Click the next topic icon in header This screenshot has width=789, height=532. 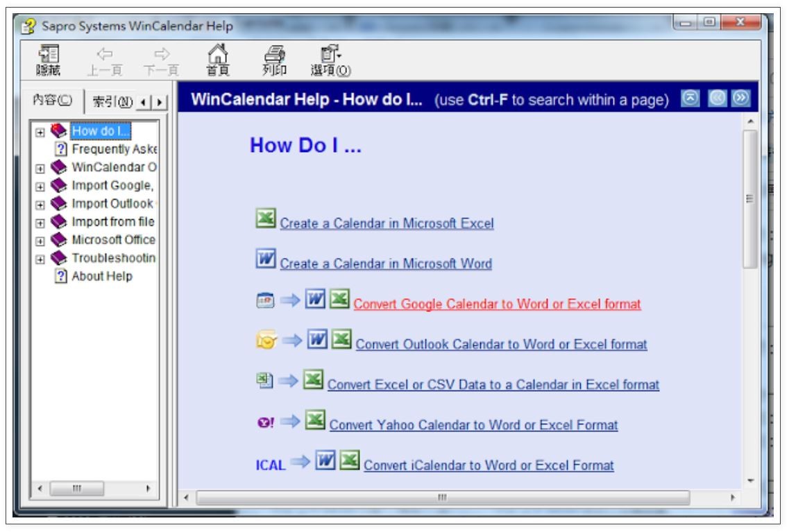pos(740,98)
